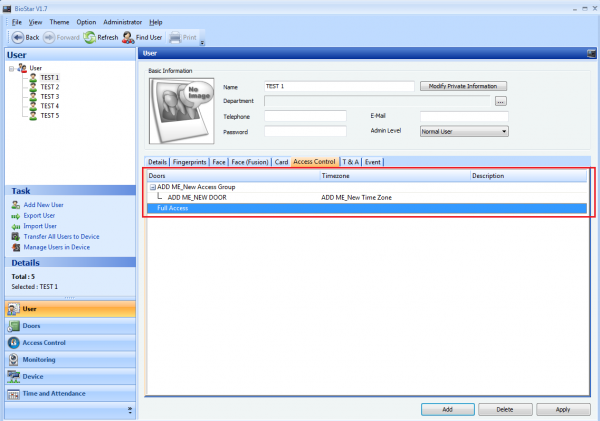Switch to the T & A tab
Viewport: 600px width, 421px height.
coord(351,161)
